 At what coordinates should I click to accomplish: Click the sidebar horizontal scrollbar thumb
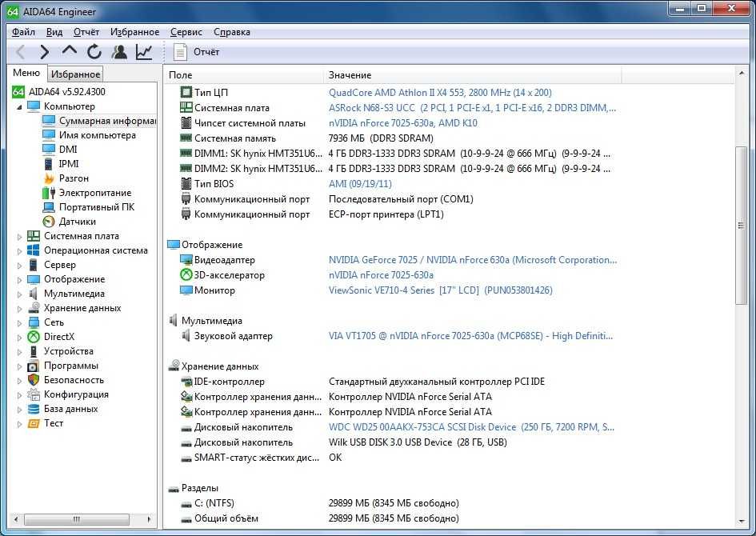(77, 519)
